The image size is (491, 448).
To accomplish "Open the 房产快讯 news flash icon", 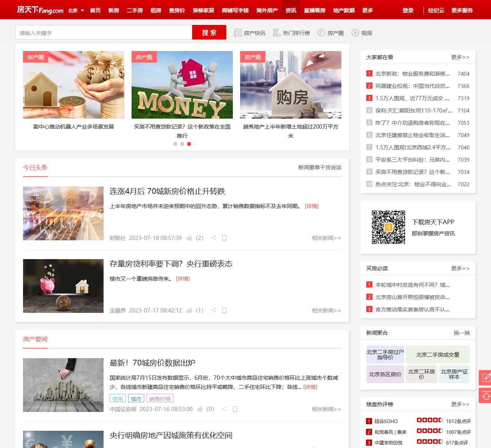I will coord(238,33).
